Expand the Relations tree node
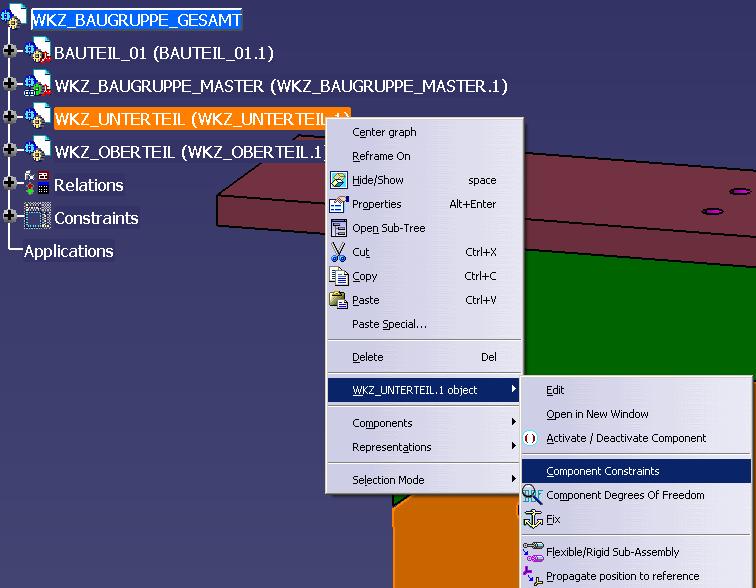The width and height of the screenshot is (756, 588). coord(9,182)
